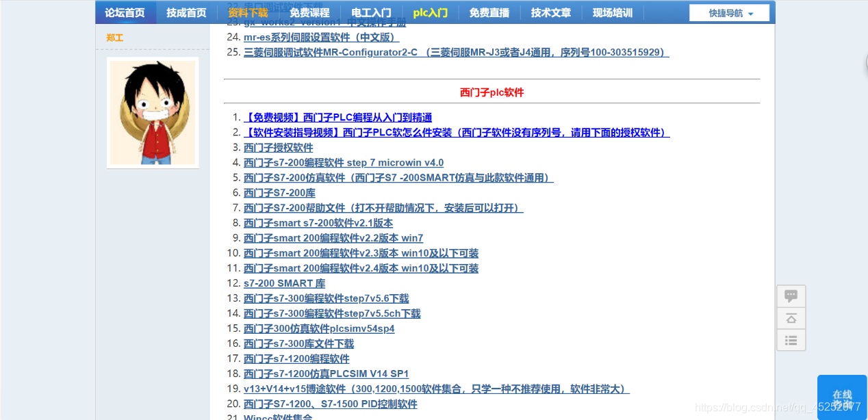Open mr-es系列伺服设置软件 link

(321, 37)
